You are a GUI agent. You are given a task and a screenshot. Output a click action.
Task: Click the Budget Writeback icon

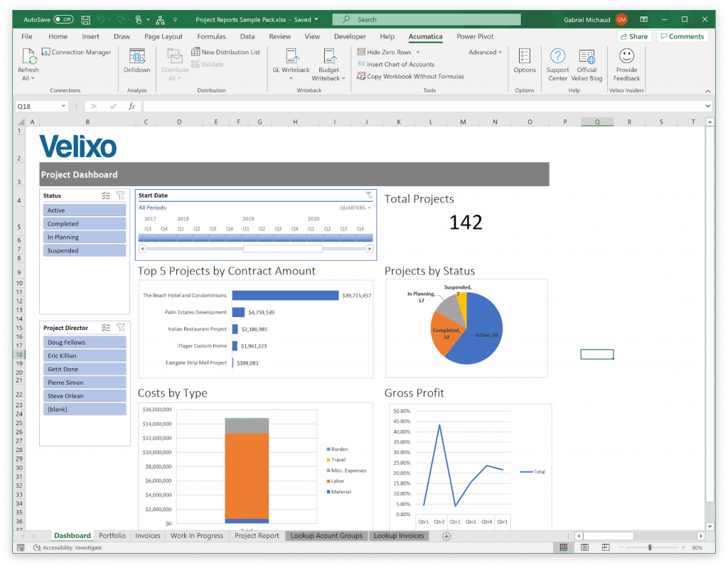tap(330, 56)
